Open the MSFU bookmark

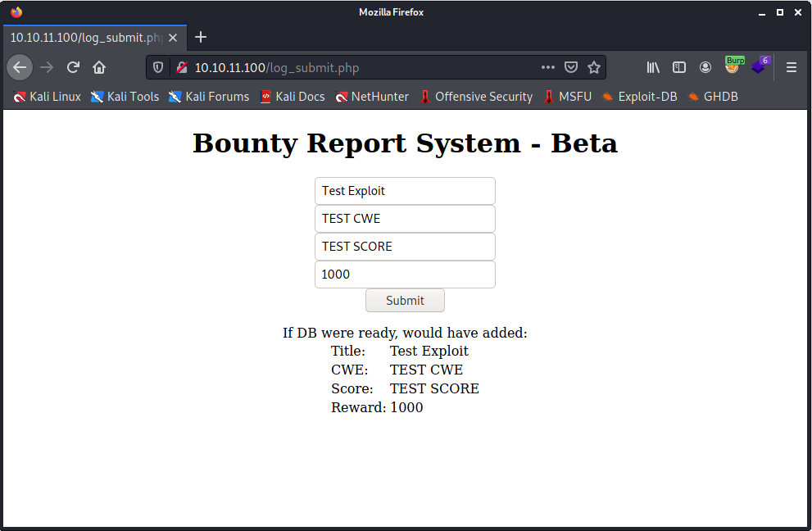(x=568, y=97)
